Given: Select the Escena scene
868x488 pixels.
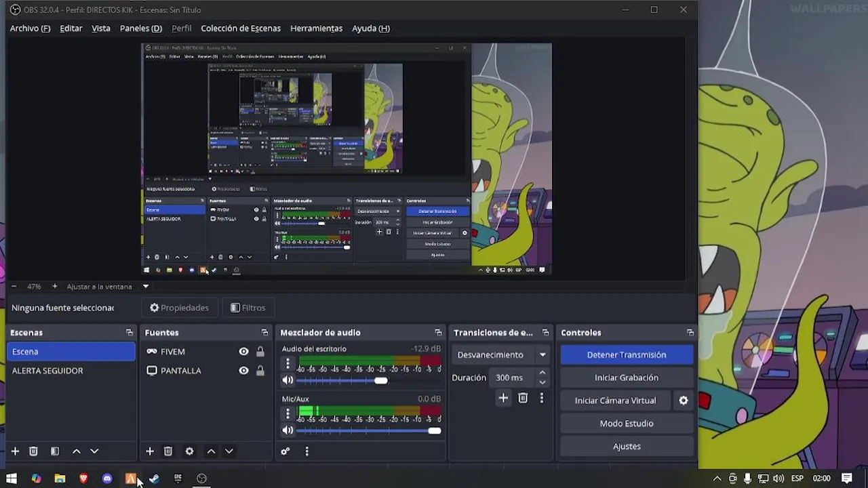Looking at the screenshot, I should tap(71, 352).
